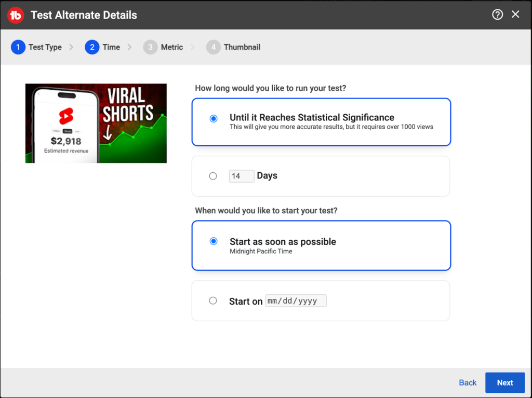Click the number of days input field
Screen dimensions: 532x398
(x=241, y=176)
